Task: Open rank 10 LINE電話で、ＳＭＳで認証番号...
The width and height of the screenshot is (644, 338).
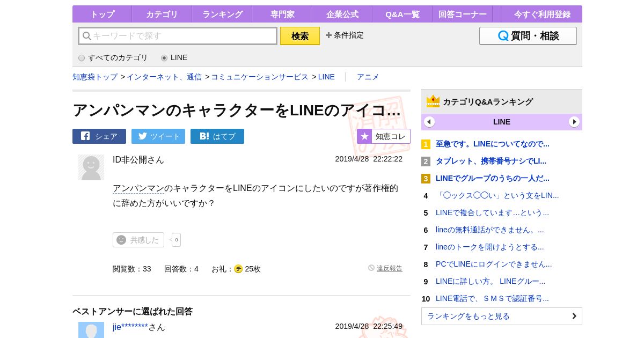Action: 492,298
